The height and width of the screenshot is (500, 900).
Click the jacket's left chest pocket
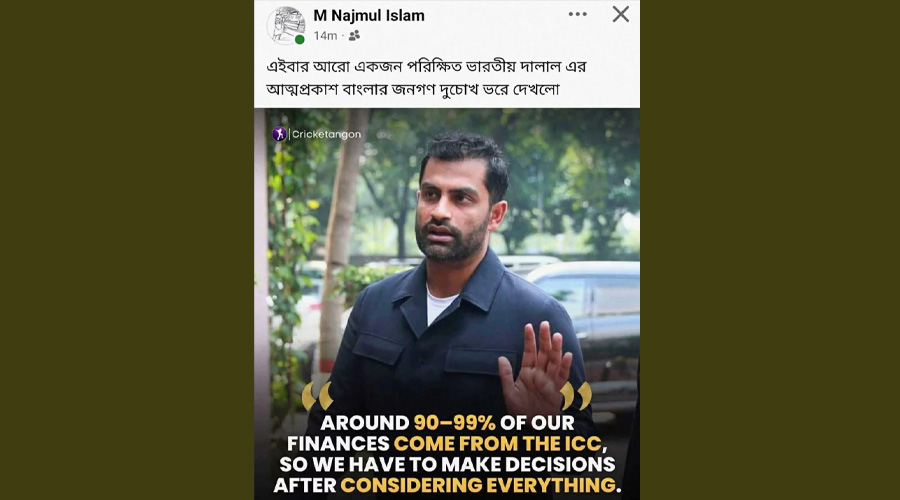click(377, 348)
